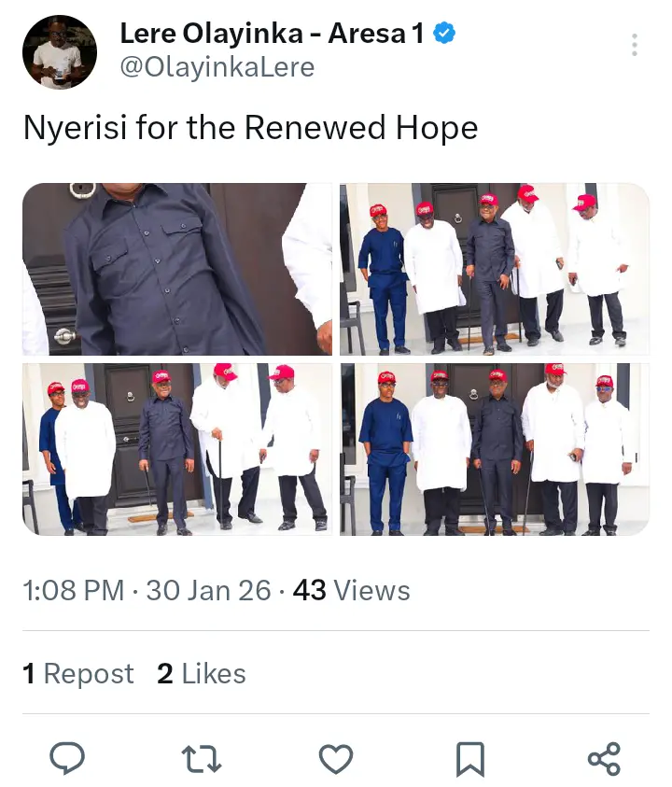View the top-left close-up shirt photo

tap(177, 269)
